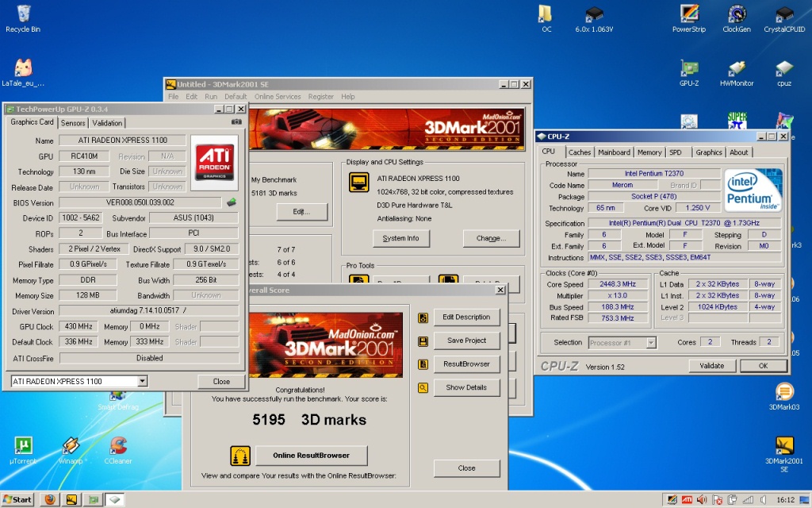Click the '5195 3D marks' score text
Screen dimensions: 812x508
pos(309,419)
